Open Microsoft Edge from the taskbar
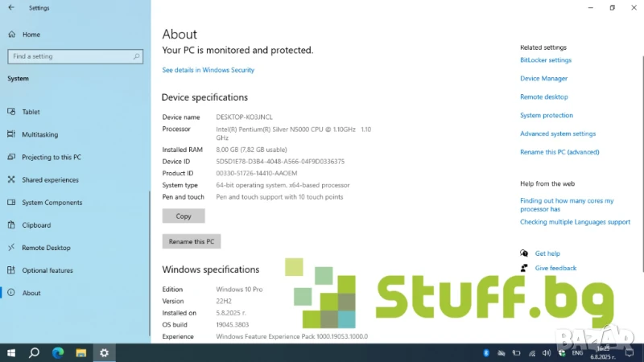 (x=58, y=352)
